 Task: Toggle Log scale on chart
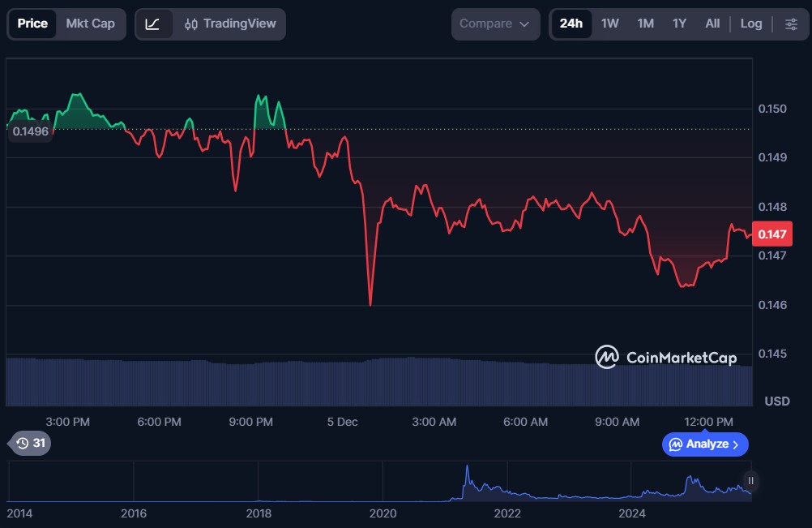click(x=750, y=24)
